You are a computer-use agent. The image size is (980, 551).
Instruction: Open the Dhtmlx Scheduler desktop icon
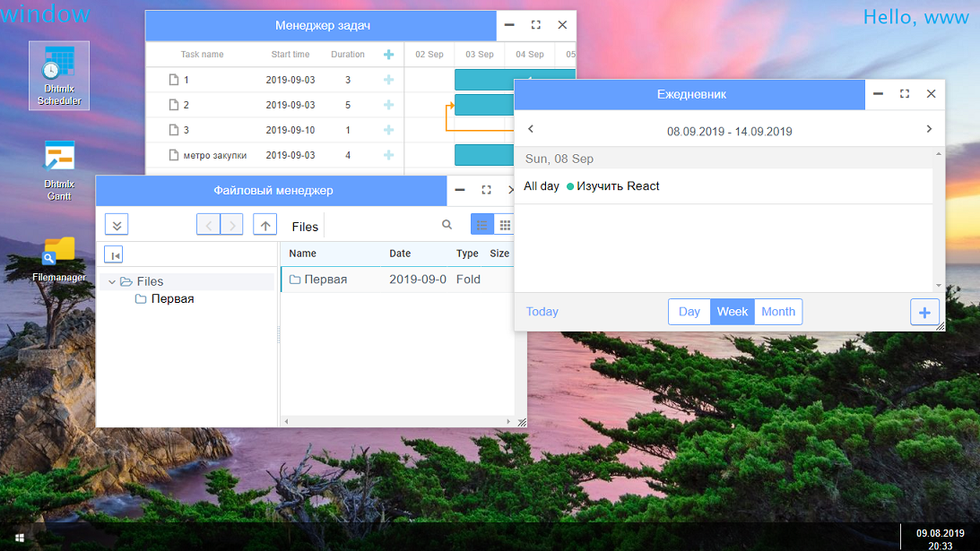(59, 75)
